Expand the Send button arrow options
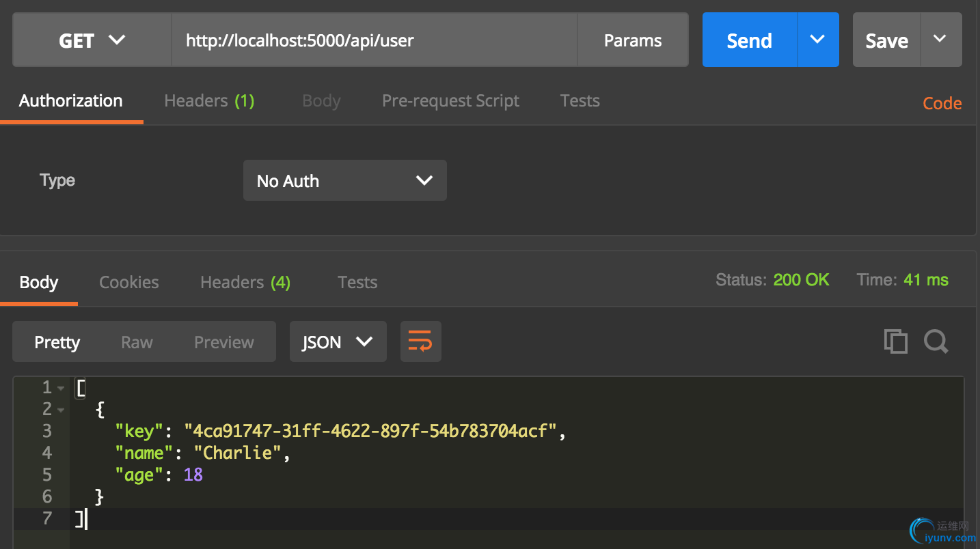 click(x=817, y=40)
